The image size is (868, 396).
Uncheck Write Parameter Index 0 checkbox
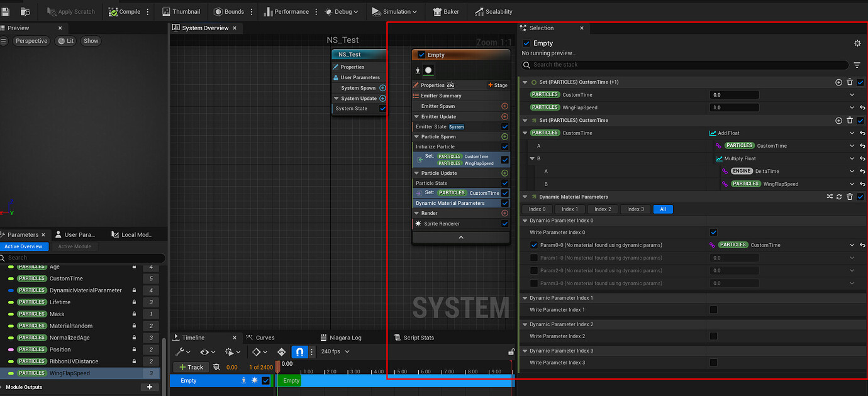(x=714, y=232)
